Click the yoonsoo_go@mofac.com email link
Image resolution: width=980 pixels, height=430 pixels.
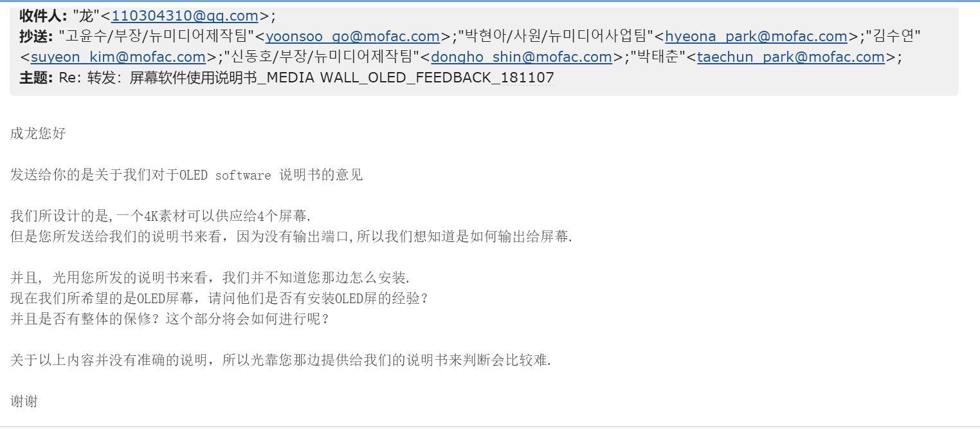pyautogui.click(x=353, y=36)
